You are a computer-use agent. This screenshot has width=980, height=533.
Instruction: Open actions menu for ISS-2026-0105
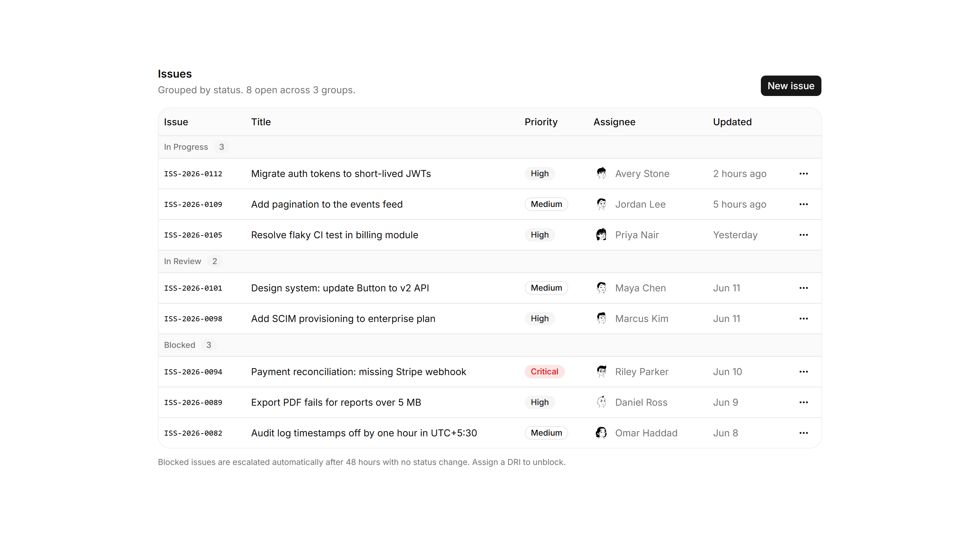point(803,235)
